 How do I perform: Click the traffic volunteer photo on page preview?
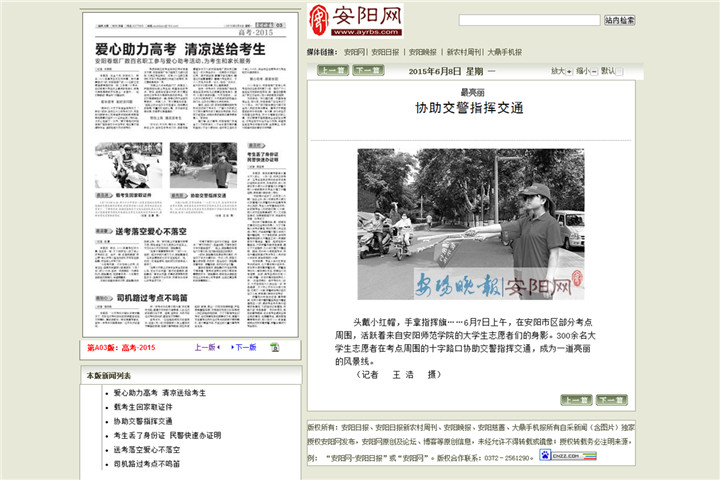click(x=203, y=165)
